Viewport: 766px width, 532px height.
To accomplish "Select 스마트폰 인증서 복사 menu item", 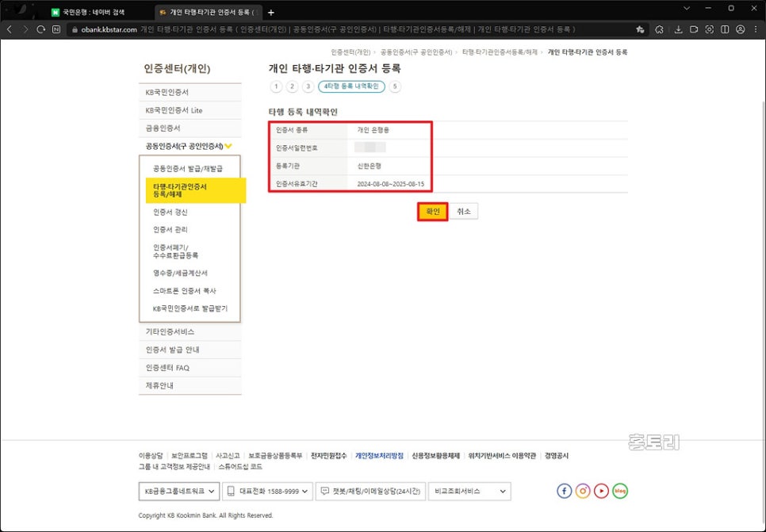I will 184,291.
